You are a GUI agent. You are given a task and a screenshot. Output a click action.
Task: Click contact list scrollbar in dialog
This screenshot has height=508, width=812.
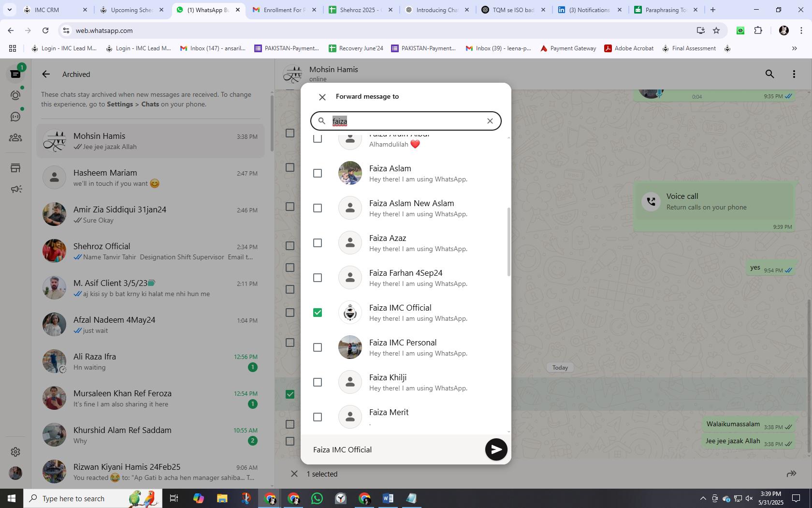point(508,242)
